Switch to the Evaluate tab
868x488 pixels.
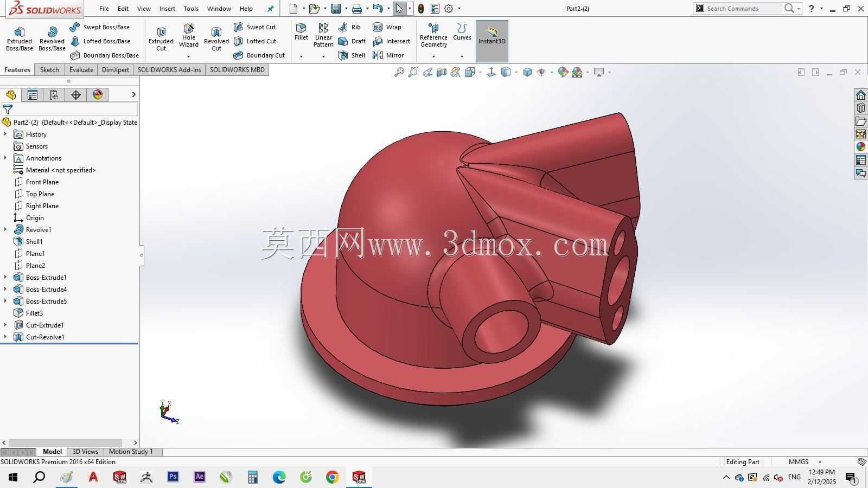(81, 70)
